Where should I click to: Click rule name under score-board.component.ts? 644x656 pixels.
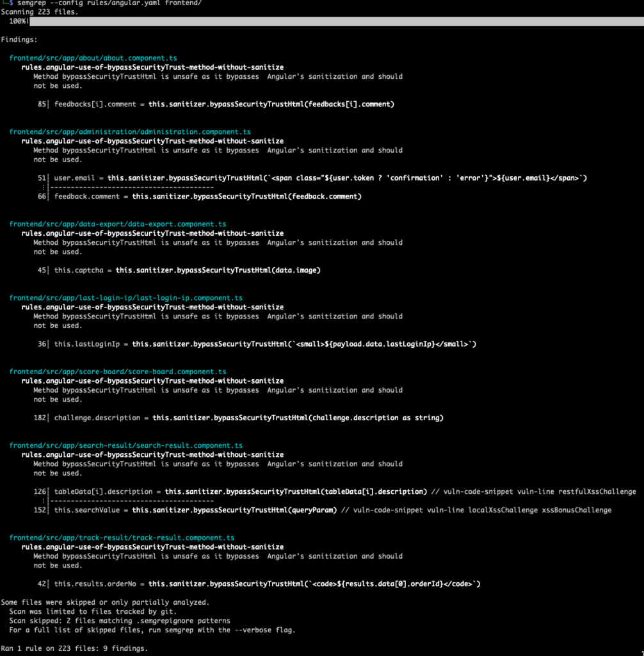tap(152, 381)
